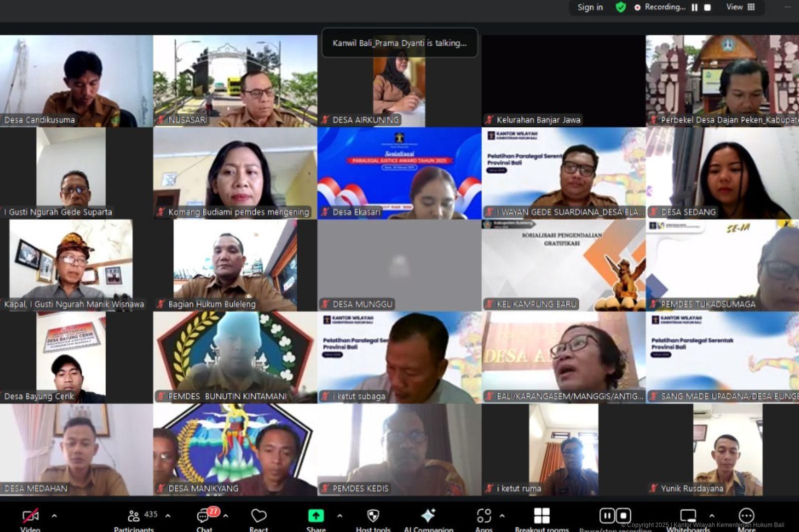Select the Desa Ekasari video tile
799x532 pixels.
coord(399,173)
